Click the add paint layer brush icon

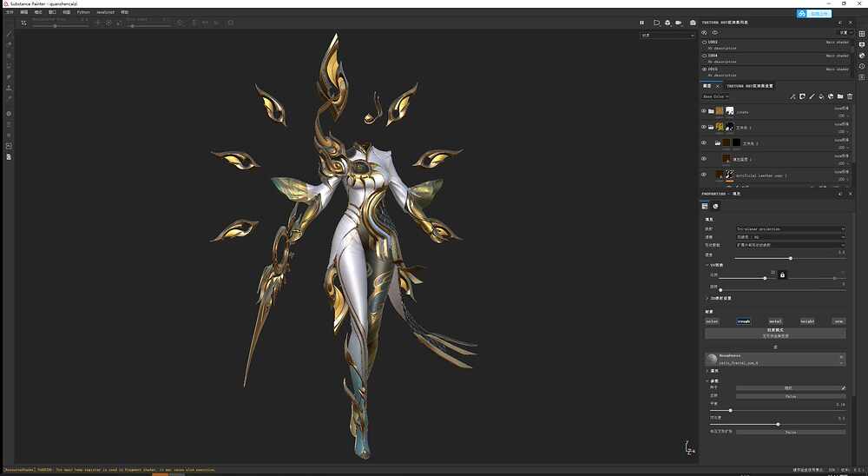pyautogui.click(x=812, y=96)
